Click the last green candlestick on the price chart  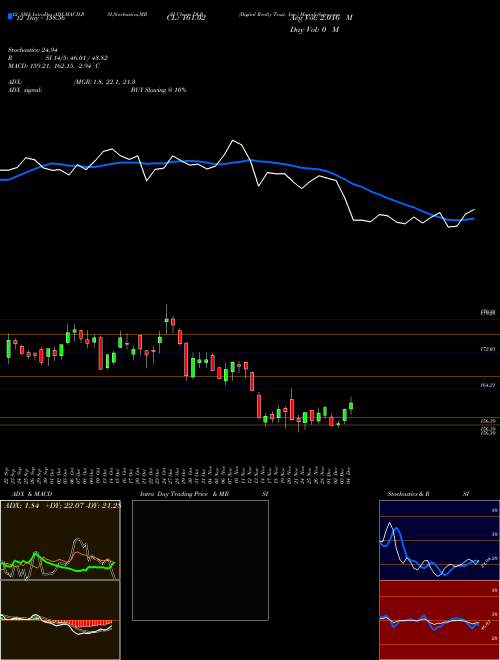(x=351, y=406)
